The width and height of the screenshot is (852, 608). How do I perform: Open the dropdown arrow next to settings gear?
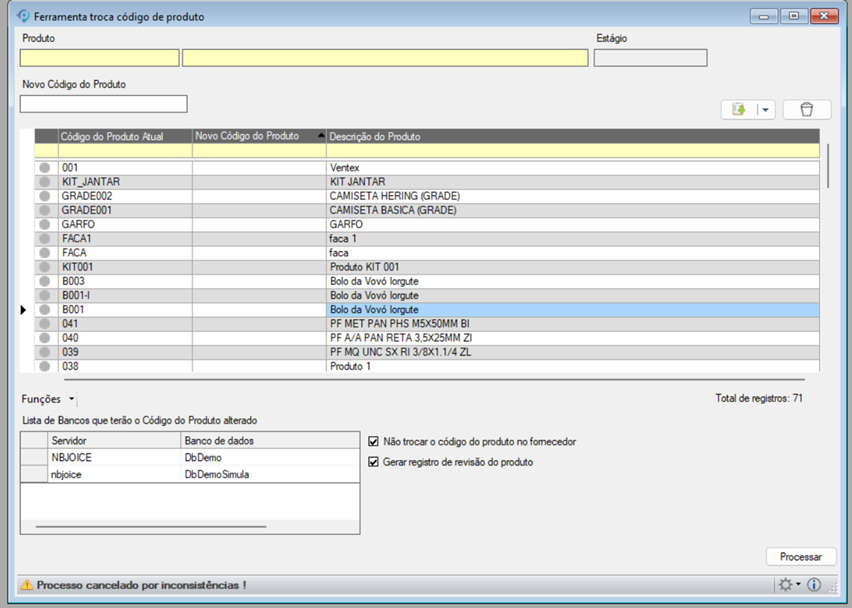(x=798, y=584)
